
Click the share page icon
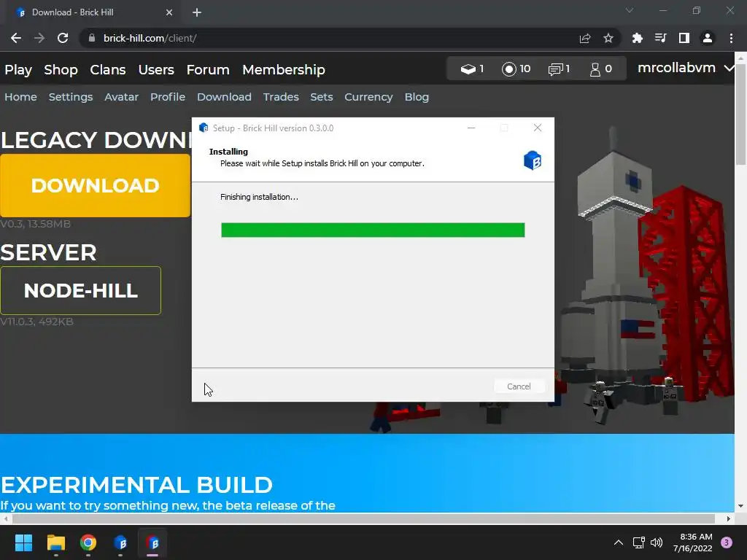(585, 38)
